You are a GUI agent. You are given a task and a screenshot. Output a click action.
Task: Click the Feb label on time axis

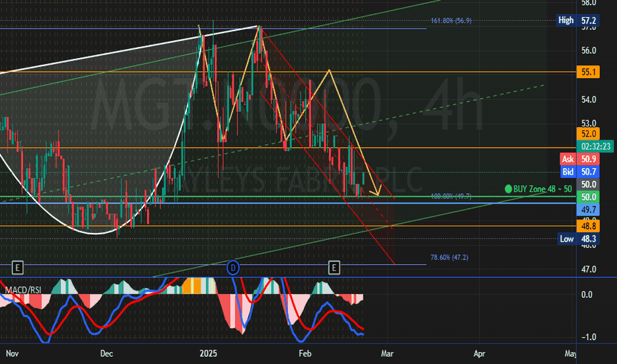[305, 353]
